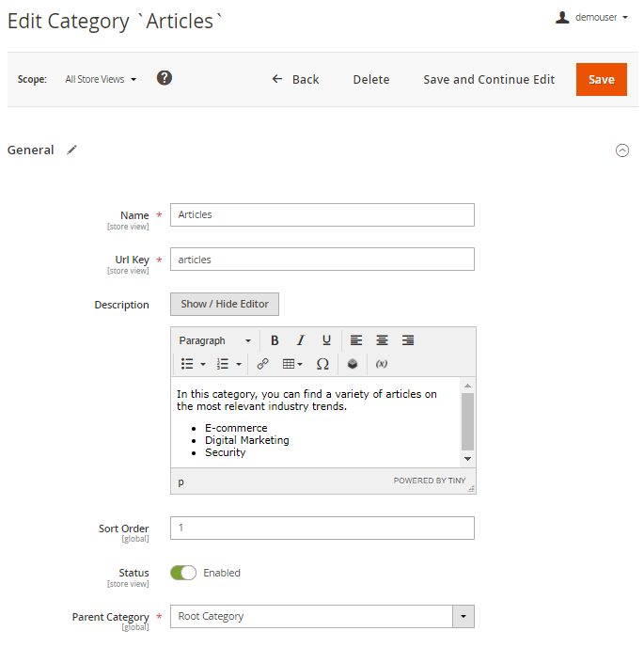This screenshot has width=644, height=647.
Task: Align description text to the left
Action: [x=357, y=340]
